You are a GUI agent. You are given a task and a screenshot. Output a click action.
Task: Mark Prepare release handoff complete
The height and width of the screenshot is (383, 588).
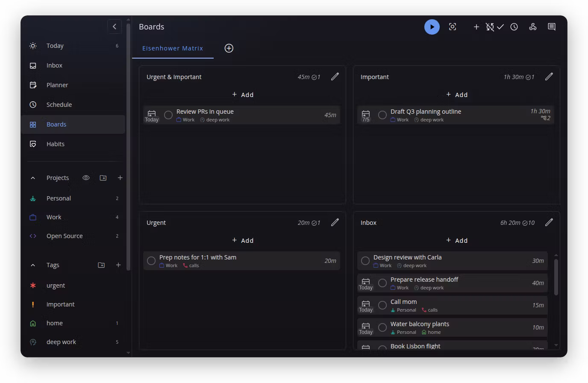(382, 283)
